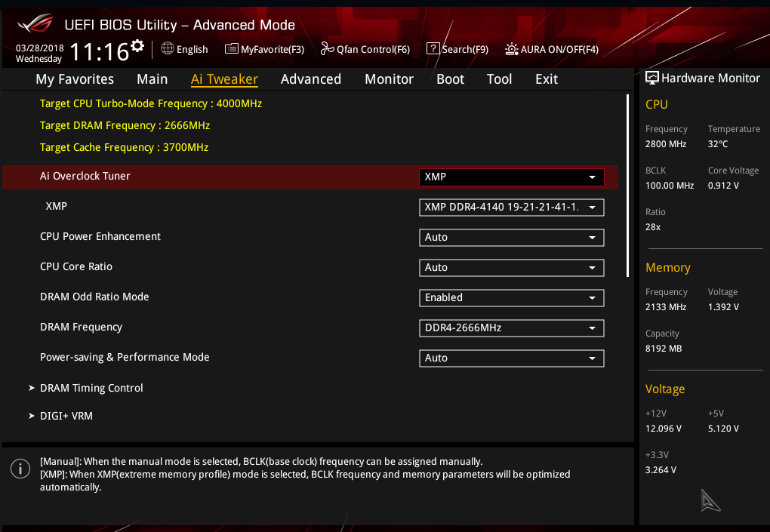The width and height of the screenshot is (770, 532).
Task: Open Search(F9)
Action: [465, 50]
